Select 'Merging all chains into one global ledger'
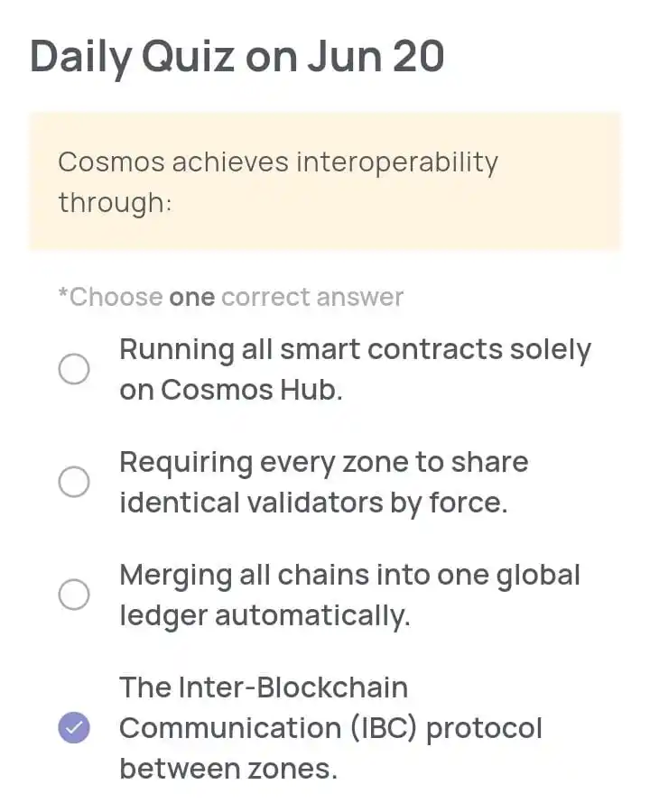Viewport: 650px width, 812px height. pos(74,595)
